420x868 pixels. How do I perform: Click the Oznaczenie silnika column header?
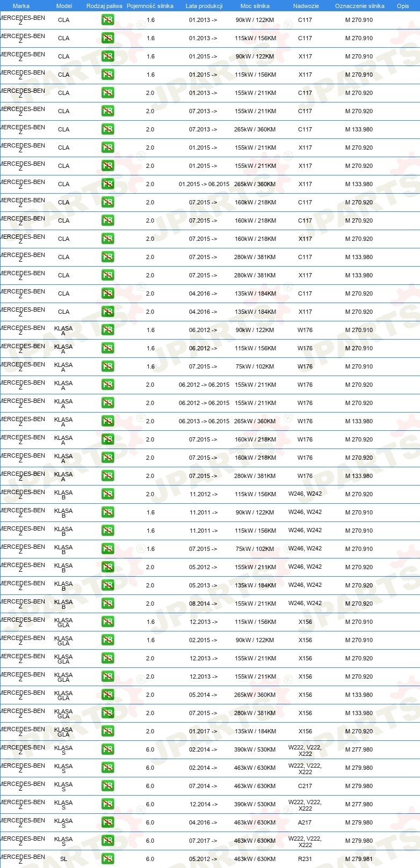359,6
